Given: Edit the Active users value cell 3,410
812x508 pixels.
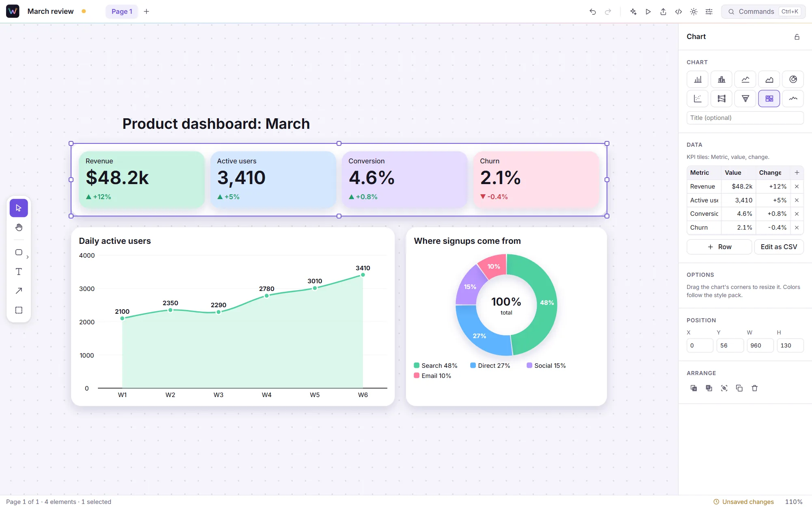Looking at the screenshot, I should click(738, 200).
